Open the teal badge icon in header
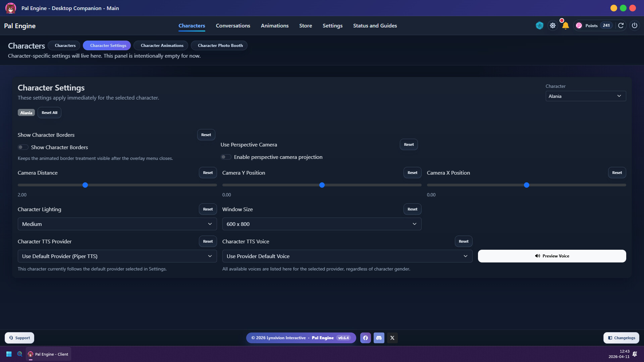 tap(539, 25)
